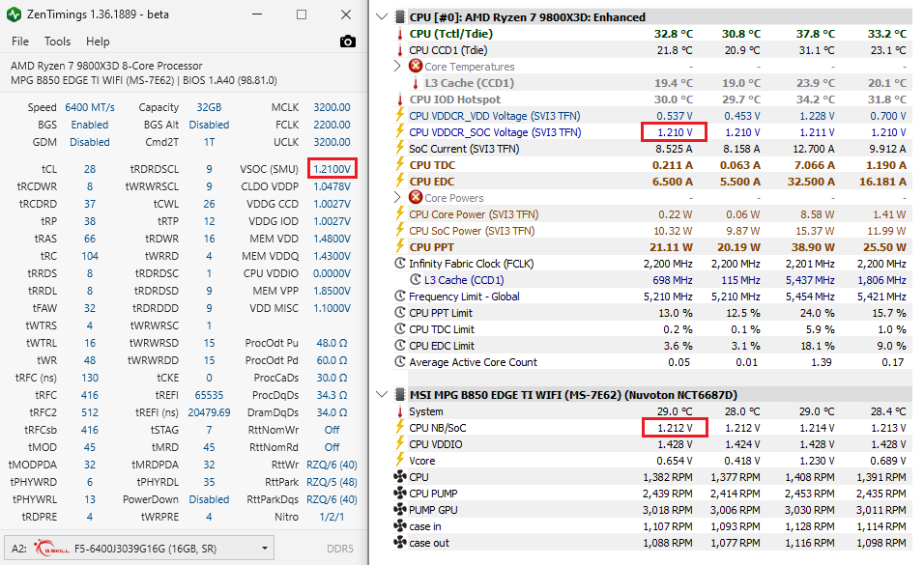Click the lightning icon for CPU VDDCR_SOC Voltage
The height and width of the screenshot is (565, 924).
click(x=399, y=132)
